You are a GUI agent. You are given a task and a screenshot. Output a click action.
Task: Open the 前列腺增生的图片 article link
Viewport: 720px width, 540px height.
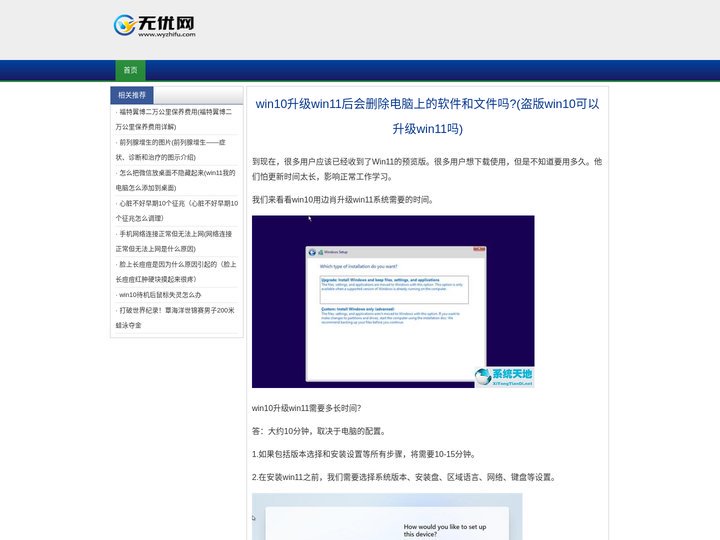(171, 150)
